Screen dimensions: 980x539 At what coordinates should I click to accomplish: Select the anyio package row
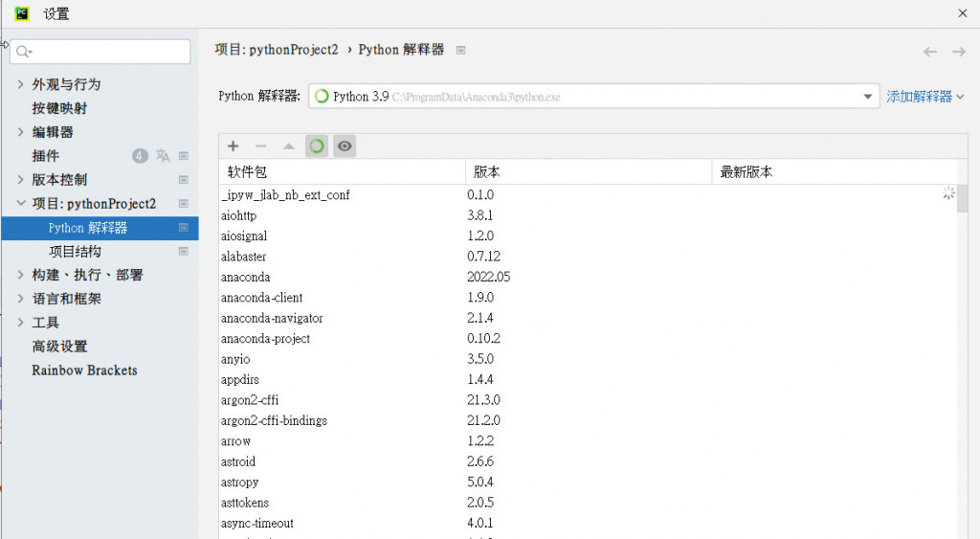588,359
